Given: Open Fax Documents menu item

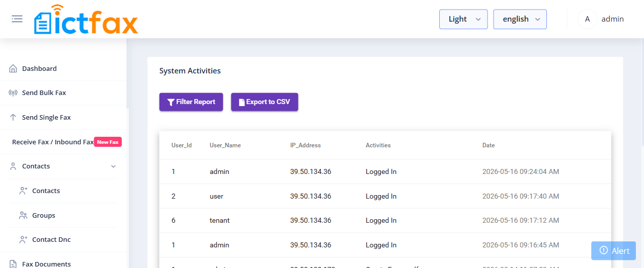Looking at the screenshot, I should click(46, 264).
